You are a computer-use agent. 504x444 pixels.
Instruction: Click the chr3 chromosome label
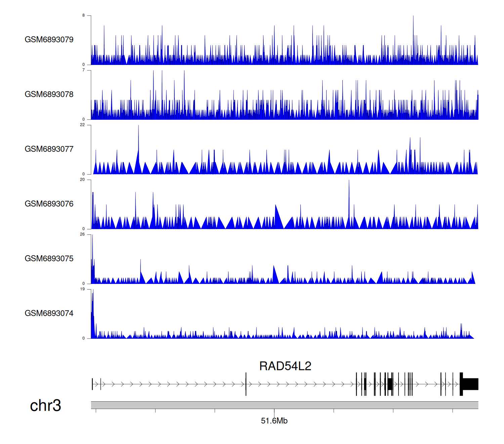[x=45, y=406]
